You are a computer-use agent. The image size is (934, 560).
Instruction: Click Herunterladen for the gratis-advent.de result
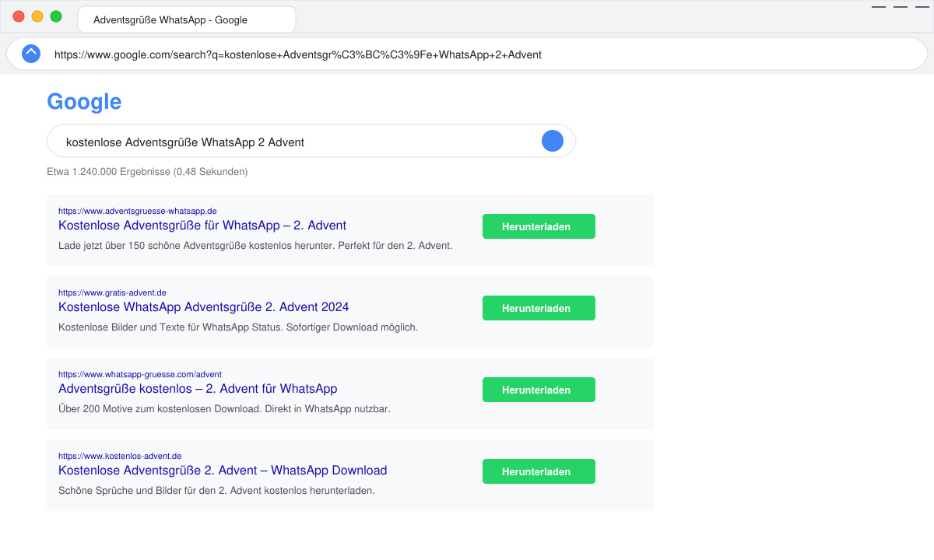(539, 308)
